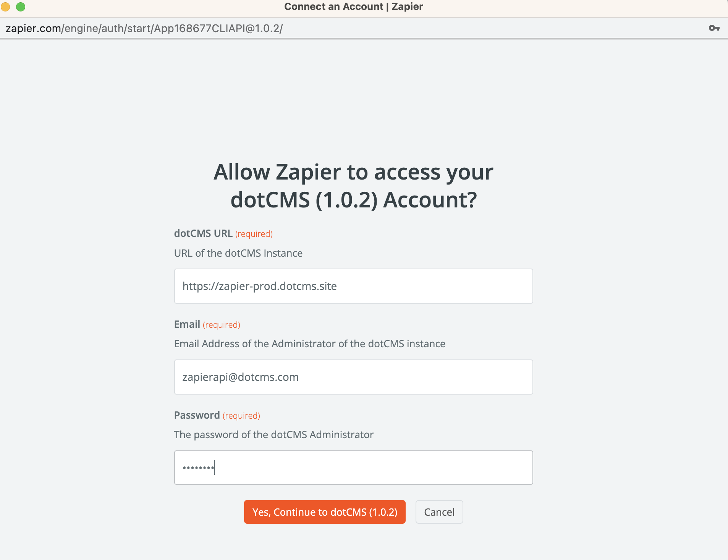Click the "Allow Zapier to access" heading
Screen dimensions: 728x560
pos(353,186)
